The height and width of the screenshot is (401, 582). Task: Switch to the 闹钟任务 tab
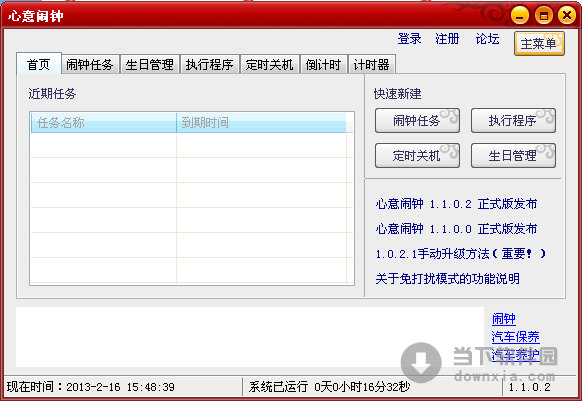coord(90,65)
